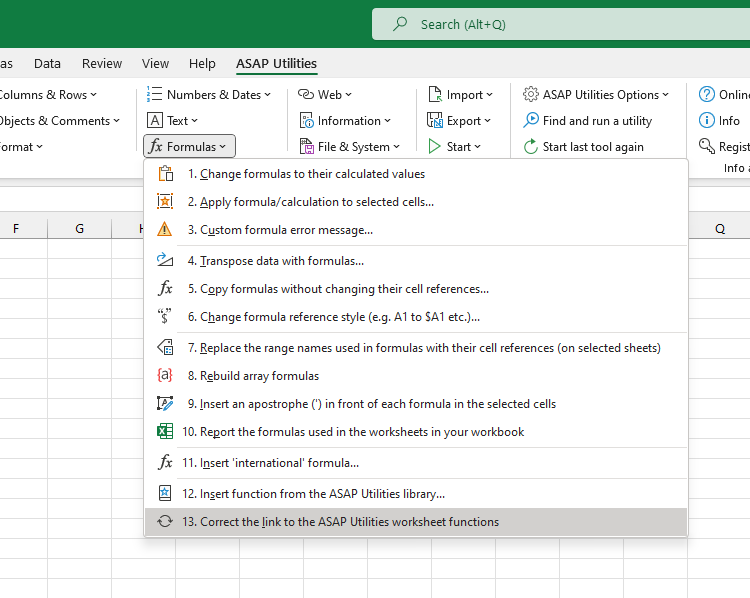Click the magnifier icon in the search box
The image size is (750, 598).
click(x=400, y=24)
